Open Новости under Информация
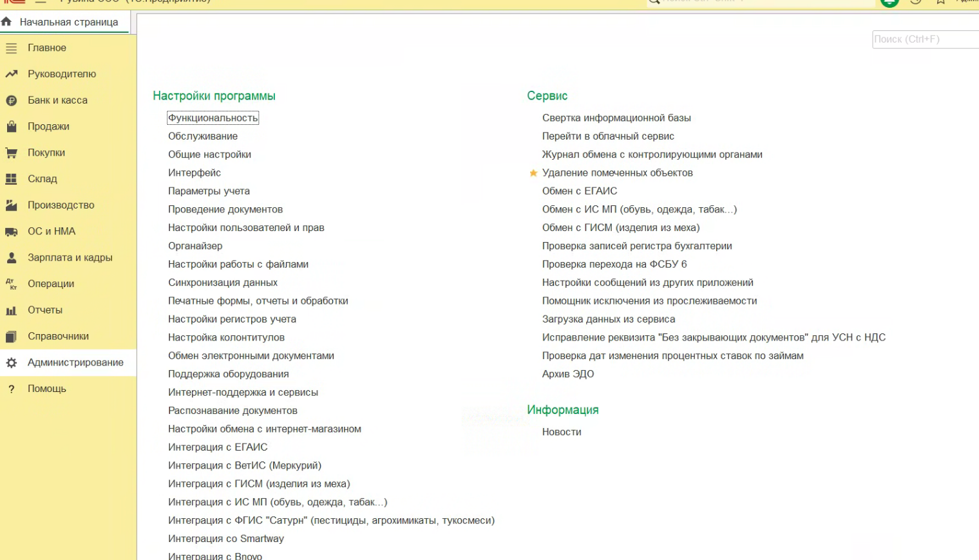The image size is (979, 560). pos(561,433)
